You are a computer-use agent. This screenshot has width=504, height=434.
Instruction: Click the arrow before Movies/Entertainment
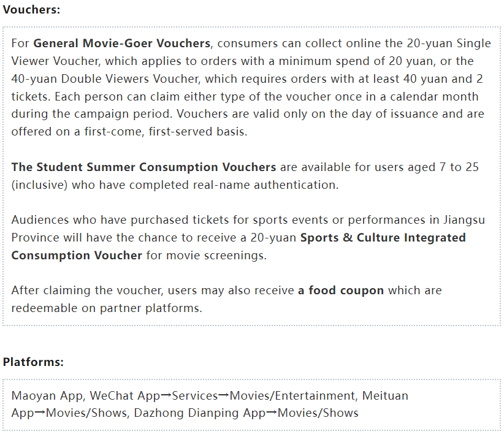pos(224,395)
